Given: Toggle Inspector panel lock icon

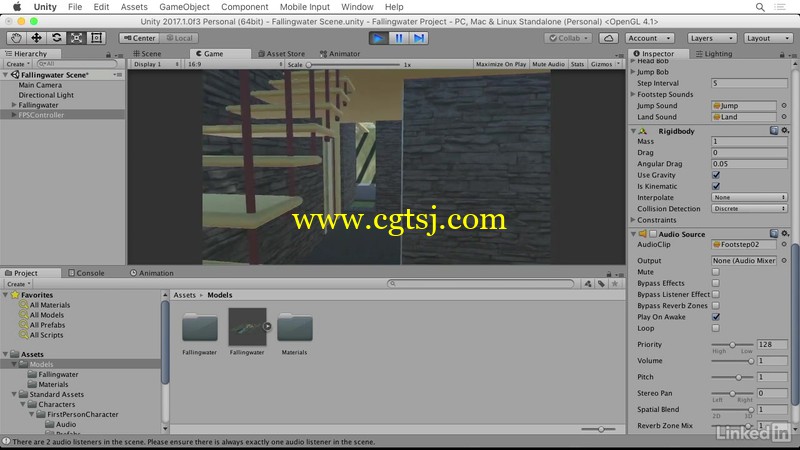Looking at the screenshot, I should tap(782, 54).
